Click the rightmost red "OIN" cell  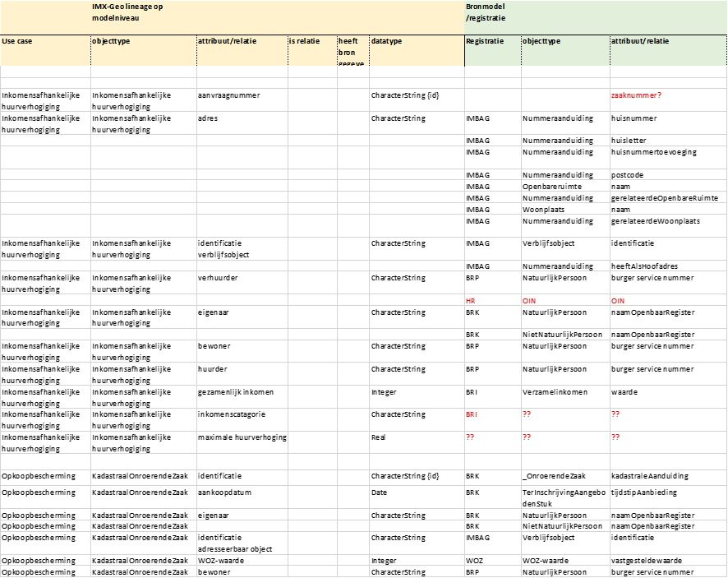tap(619, 302)
